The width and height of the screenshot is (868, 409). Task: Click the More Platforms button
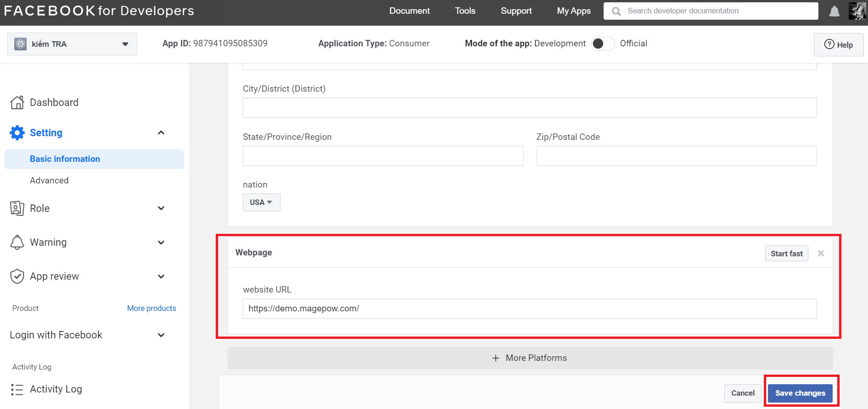coord(529,358)
